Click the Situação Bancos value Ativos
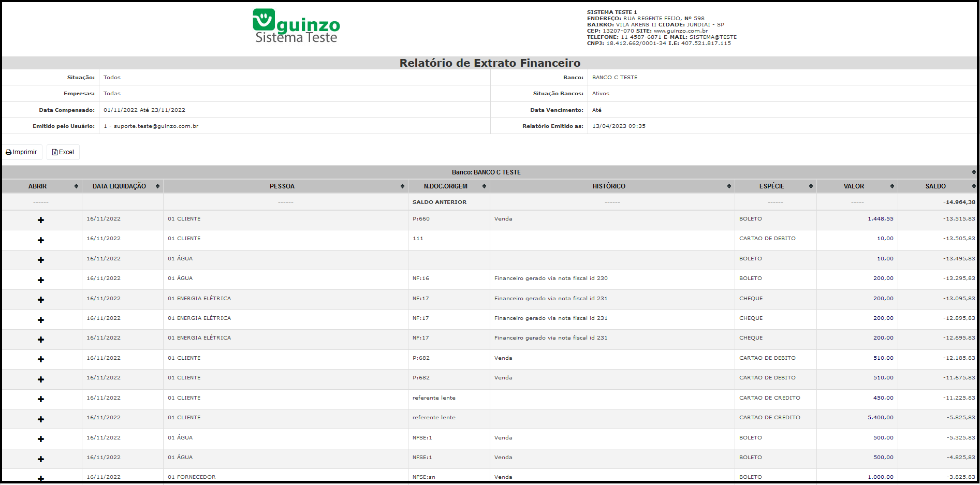The width and height of the screenshot is (980, 485). (x=601, y=94)
